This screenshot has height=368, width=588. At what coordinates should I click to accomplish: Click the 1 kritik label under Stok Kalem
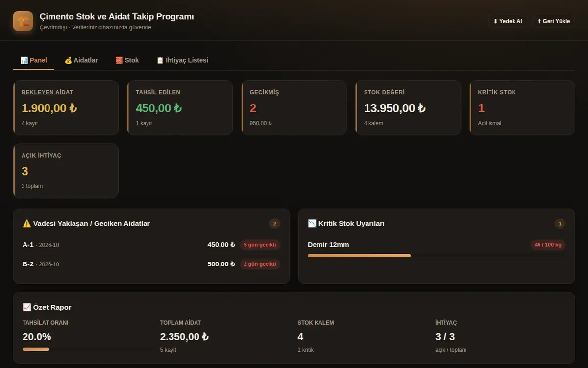point(306,350)
